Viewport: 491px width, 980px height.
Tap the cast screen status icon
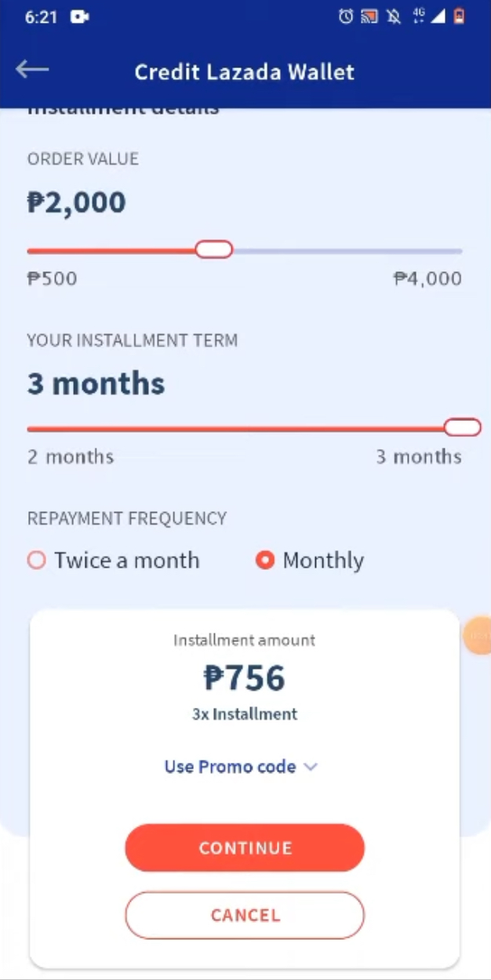point(369,16)
